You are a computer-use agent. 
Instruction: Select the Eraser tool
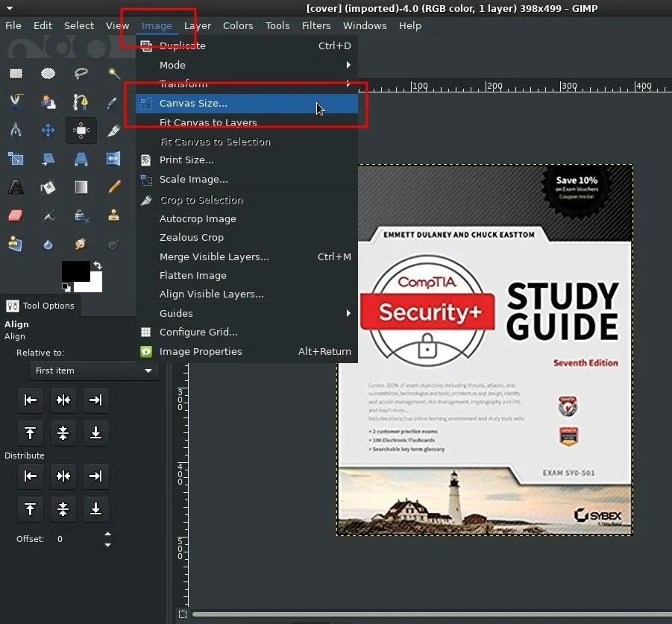[x=16, y=215]
